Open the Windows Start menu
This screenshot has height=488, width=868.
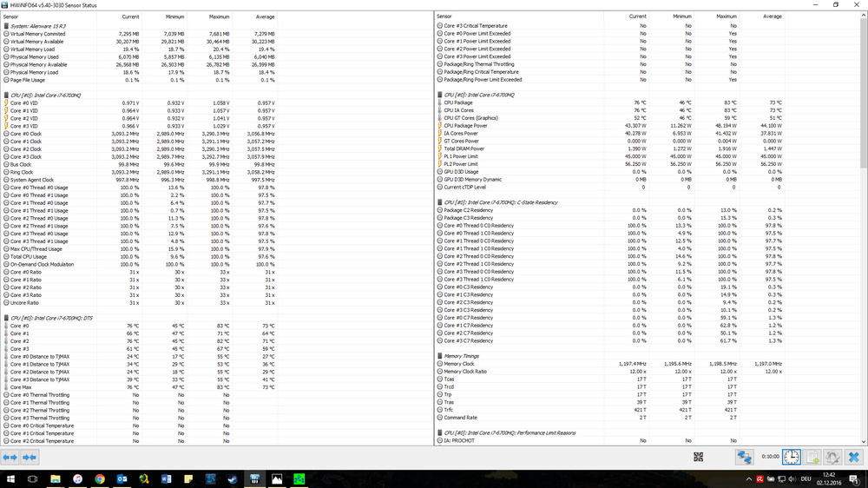pos(10,478)
